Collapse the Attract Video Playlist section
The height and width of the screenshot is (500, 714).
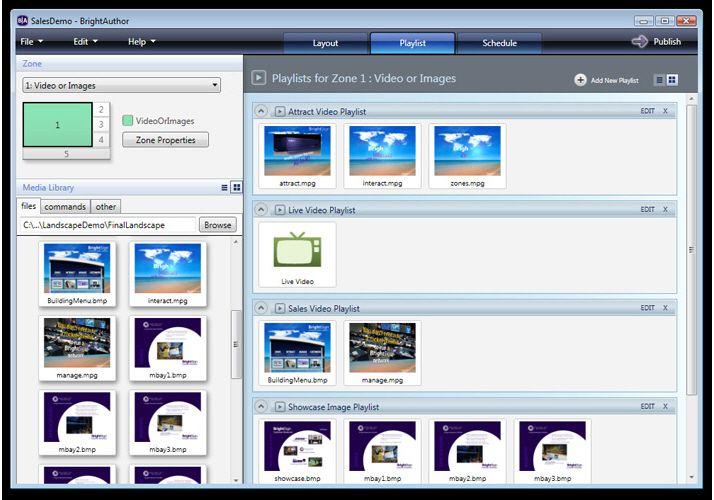(x=262, y=111)
